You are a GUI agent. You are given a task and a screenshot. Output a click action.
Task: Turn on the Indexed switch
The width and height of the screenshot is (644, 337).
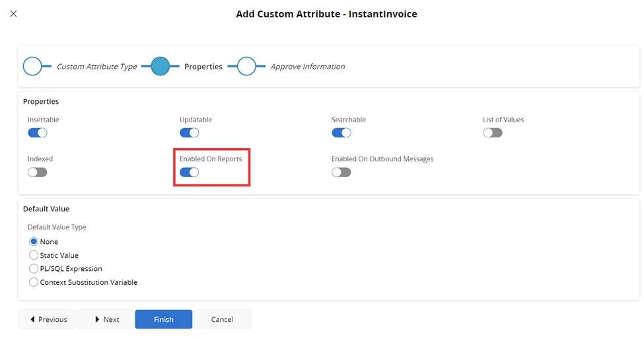[38, 172]
